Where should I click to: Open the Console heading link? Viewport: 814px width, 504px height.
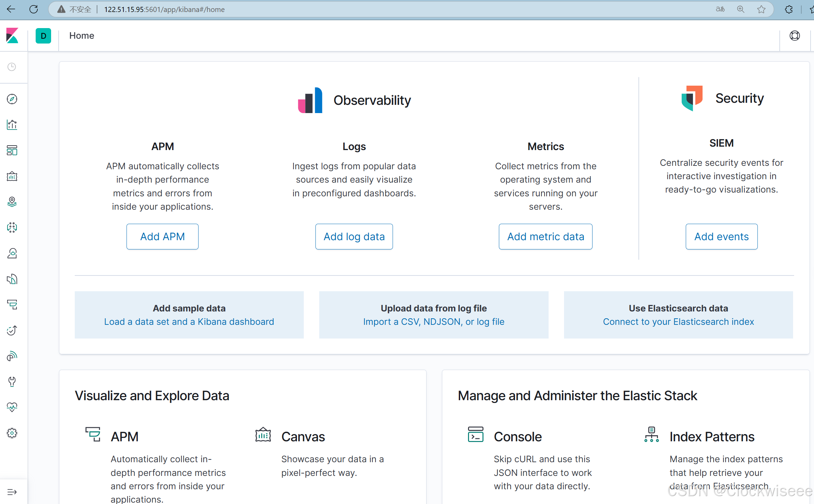pos(518,437)
